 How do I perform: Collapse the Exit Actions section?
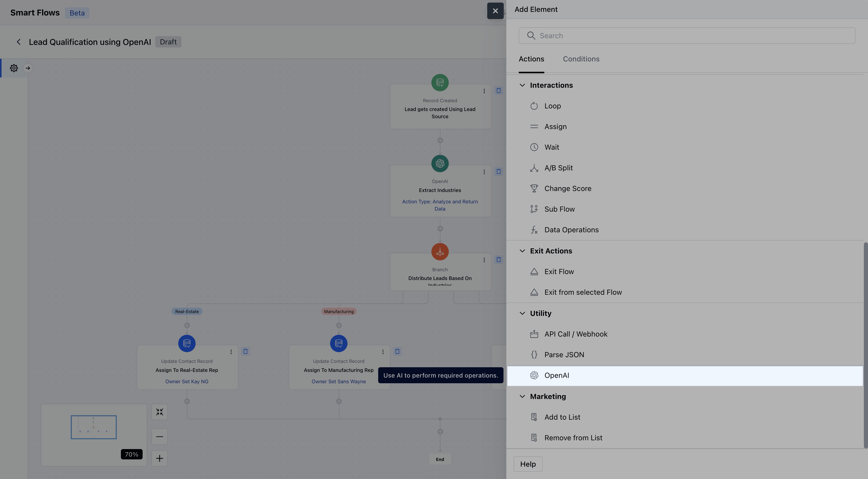[522, 251]
